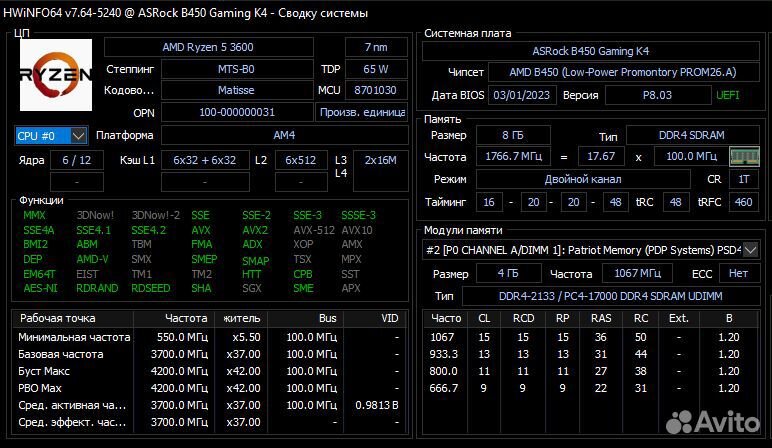Click the AES-NI feature flag
The height and width of the screenshot is (448, 772).
click(40, 288)
